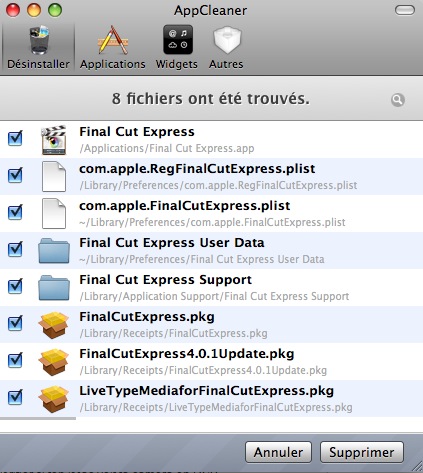Toggle Final Cut Express Support checkbox
The width and height of the screenshot is (423, 473).
(15, 286)
